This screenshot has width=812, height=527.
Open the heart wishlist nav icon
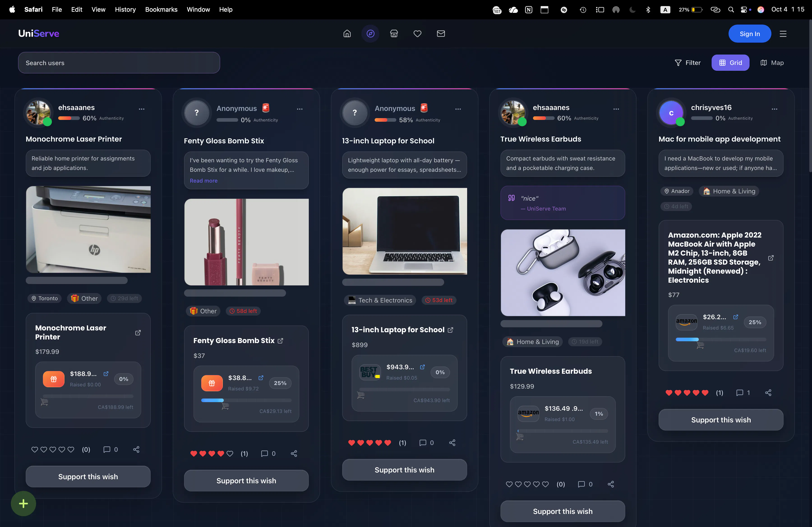pyautogui.click(x=418, y=33)
